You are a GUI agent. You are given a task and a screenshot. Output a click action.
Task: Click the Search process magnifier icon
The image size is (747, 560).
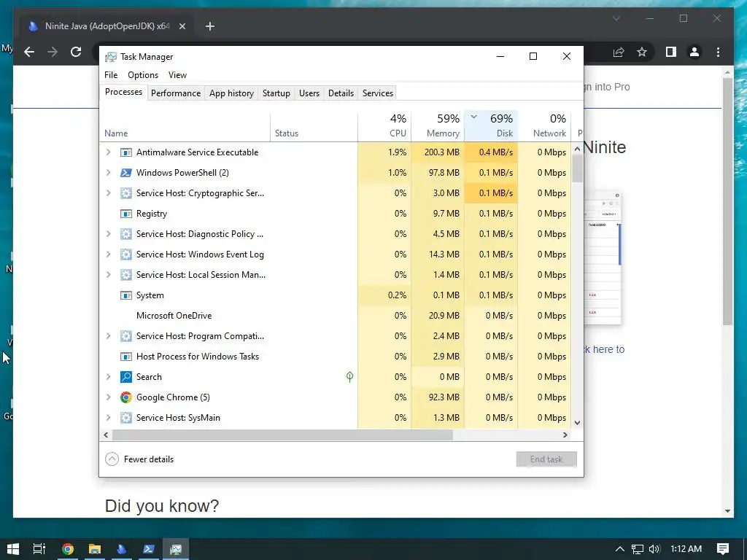coord(125,377)
